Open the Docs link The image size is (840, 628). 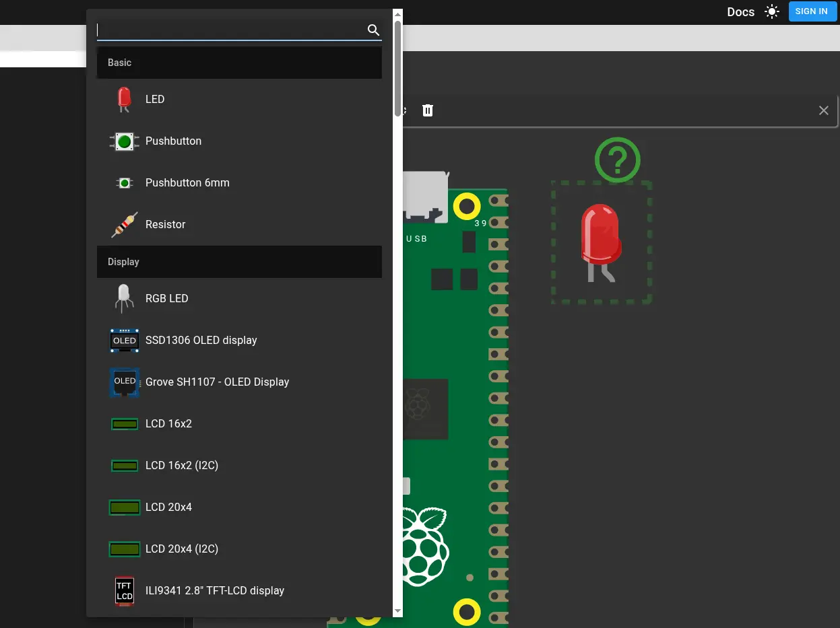tap(741, 12)
